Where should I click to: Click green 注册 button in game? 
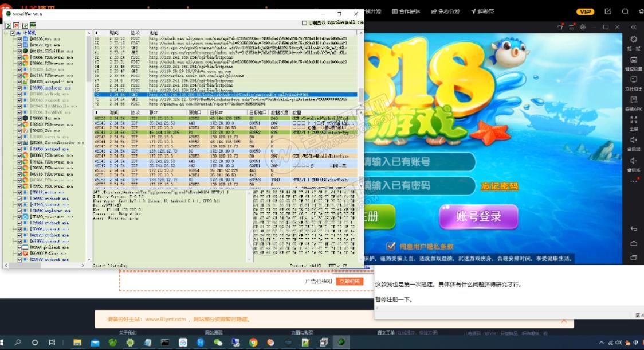coord(379,216)
